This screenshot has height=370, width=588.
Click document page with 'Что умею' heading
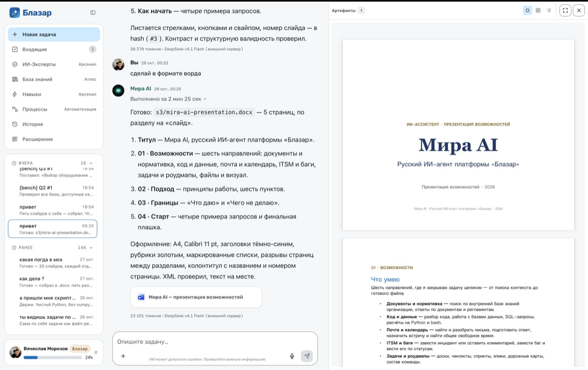[x=458, y=303]
